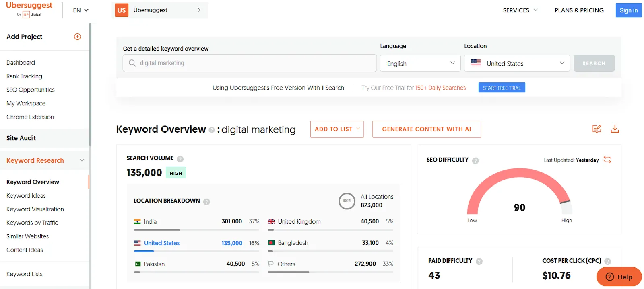Click the $10.76 CPC value
This screenshot has width=644, height=289.
click(x=556, y=275)
